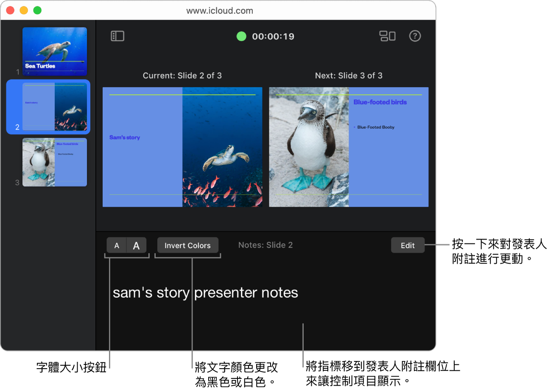Screen dimensions: 556x392
Task: Open the help question mark icon
Action: tap(415, 36)
